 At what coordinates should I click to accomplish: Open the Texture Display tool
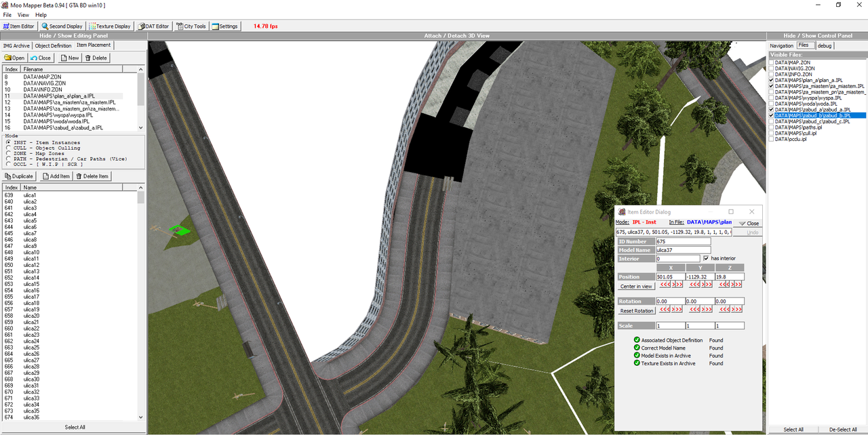(110, 26)
